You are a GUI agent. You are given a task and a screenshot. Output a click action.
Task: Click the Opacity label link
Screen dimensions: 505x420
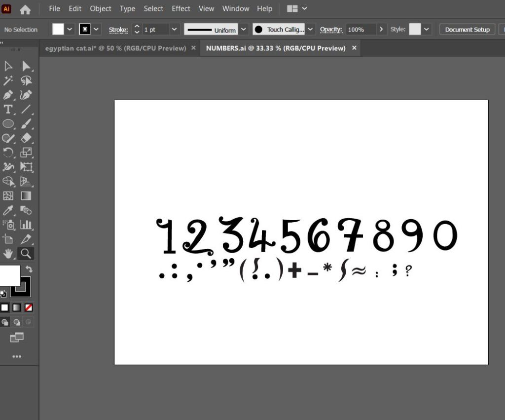click(330, 30)
